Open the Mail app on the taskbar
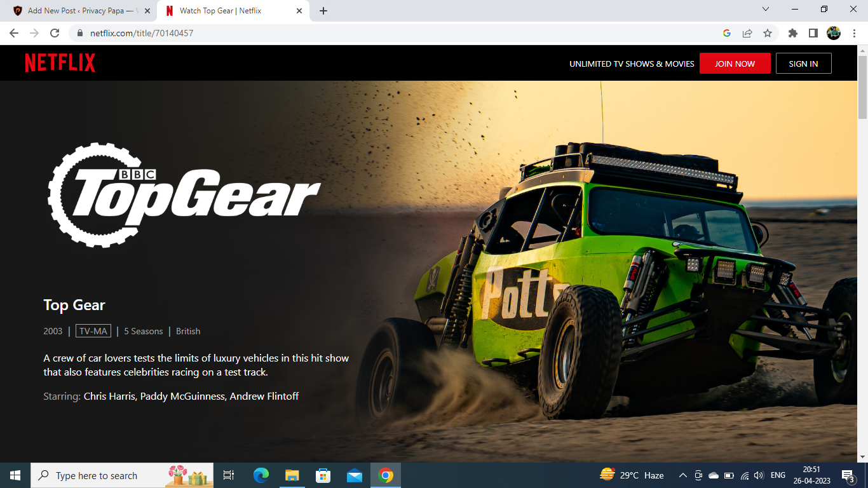Image resolution: width=868 pixels, height=488 pixels. tap(355, 475)
